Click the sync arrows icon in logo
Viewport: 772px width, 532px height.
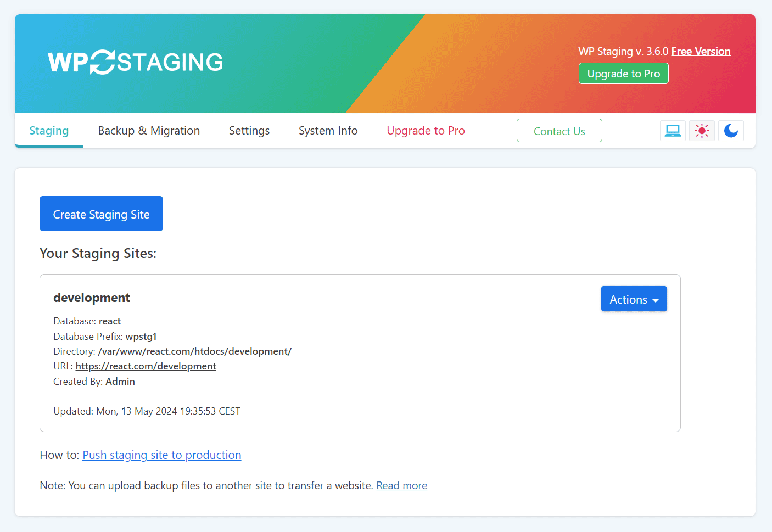click(103, 62)
